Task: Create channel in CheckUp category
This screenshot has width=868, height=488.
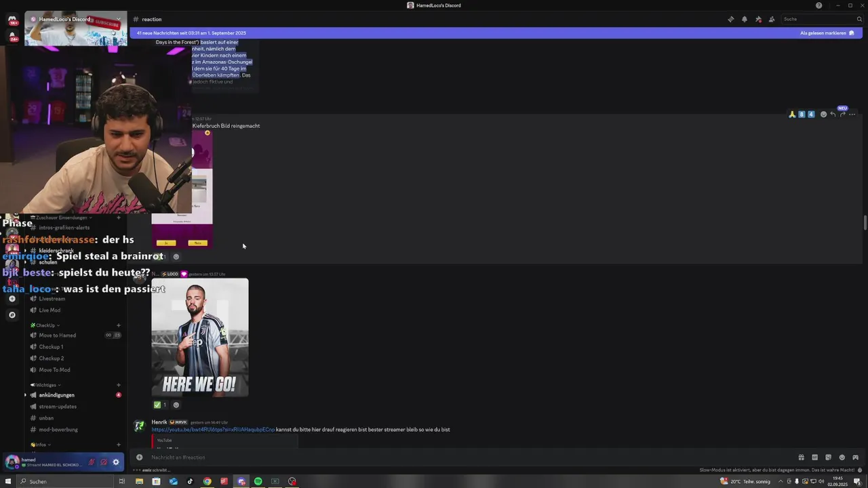Action: [x=119, y=325]
